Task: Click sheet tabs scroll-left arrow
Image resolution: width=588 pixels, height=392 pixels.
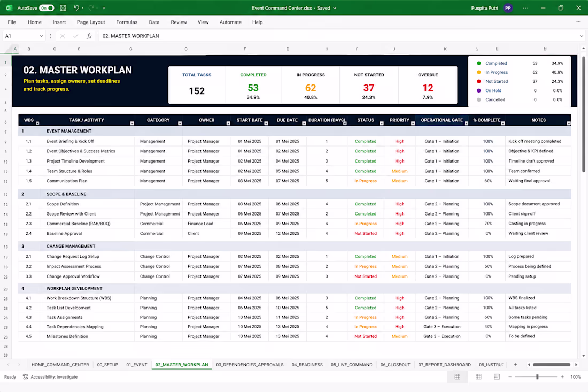Action: tap(8, 365)
